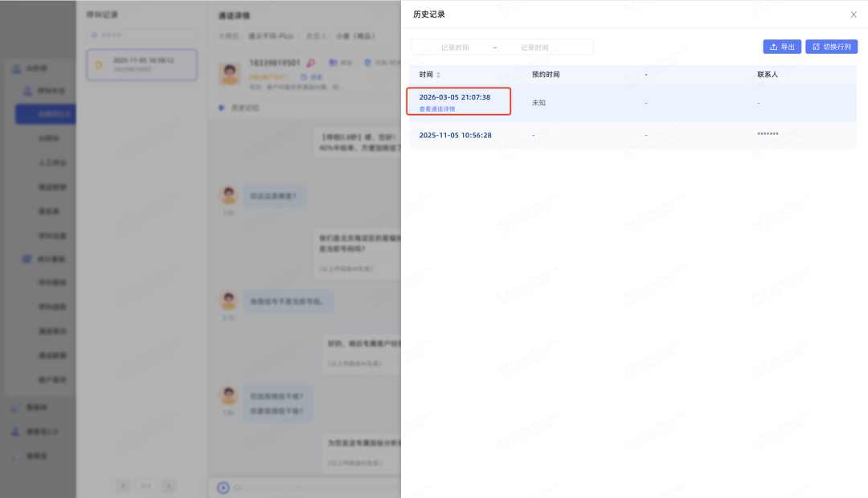Click the 切换行列 switch rows/columns button

(832, 47)
